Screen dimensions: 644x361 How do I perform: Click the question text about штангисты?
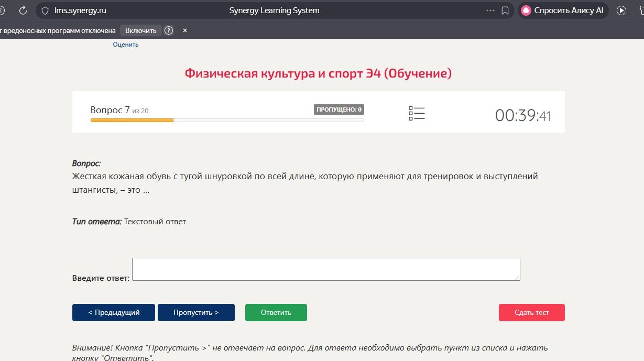click(x=305, y=183)
